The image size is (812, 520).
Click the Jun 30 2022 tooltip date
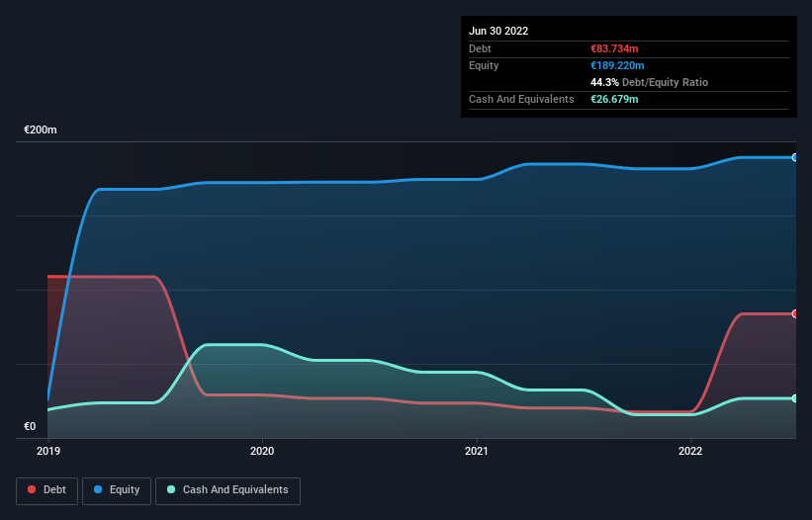498,31
